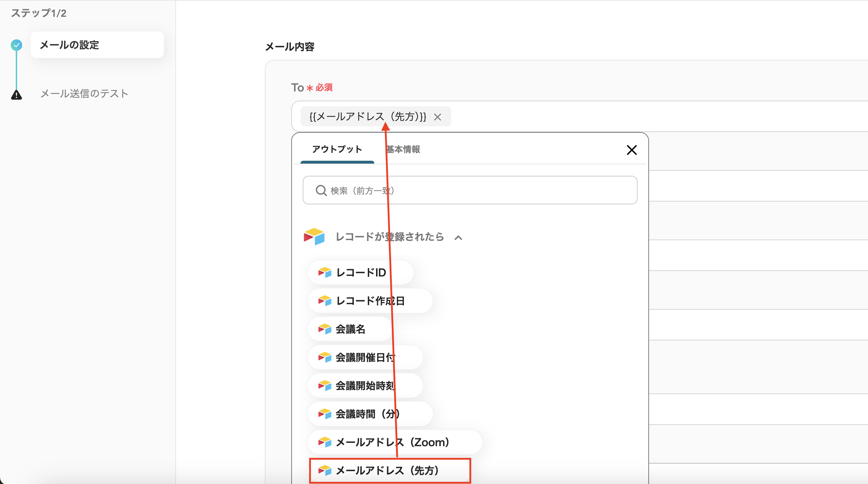Image resolution: width=868 pixels, height=484 pixels.
Task: Open the メールの設定 step
Action: (97, 45)
